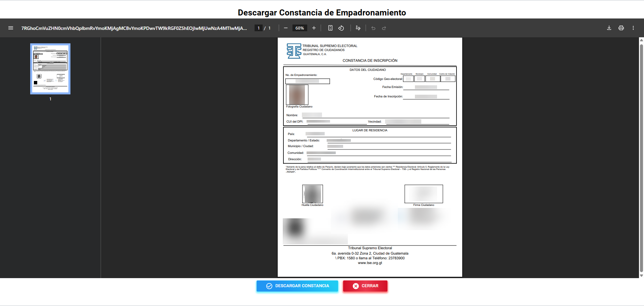Viewport: 644px width, 306px height.
Task: Click the 68% zoom level field
Action: [x=300, y=28]
